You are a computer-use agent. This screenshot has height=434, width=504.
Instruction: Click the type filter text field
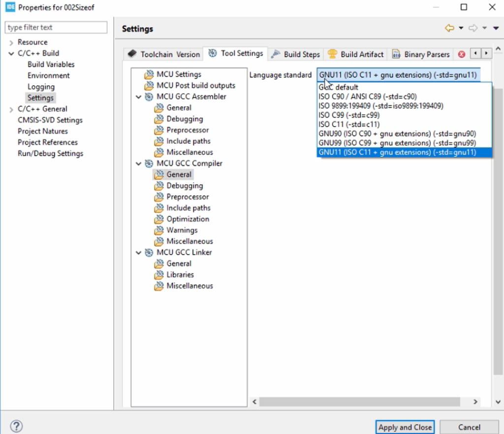[56, 28]
